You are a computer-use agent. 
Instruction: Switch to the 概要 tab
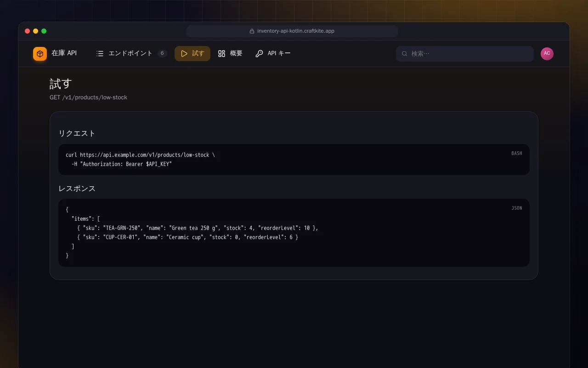click(x=230, y=53)
